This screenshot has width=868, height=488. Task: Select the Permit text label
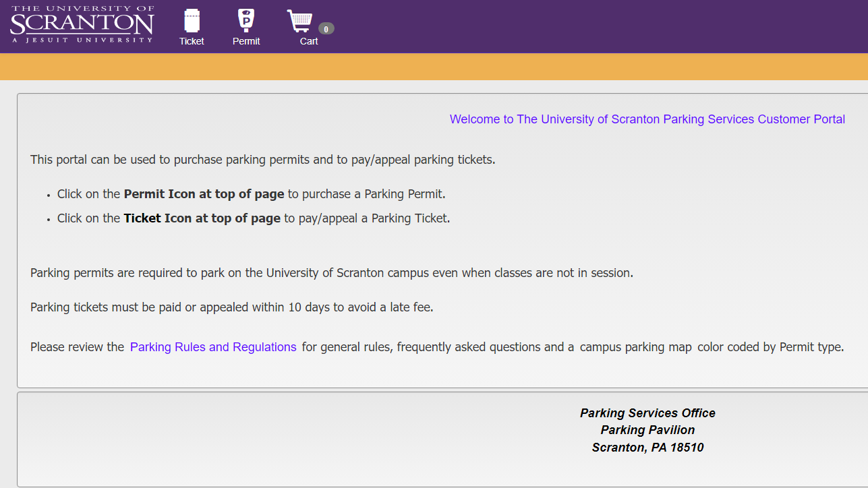click(x=246, y=41)
